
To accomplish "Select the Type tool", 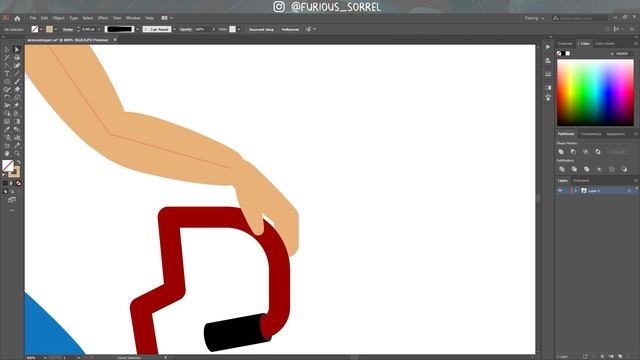I will tap(7, 73).
